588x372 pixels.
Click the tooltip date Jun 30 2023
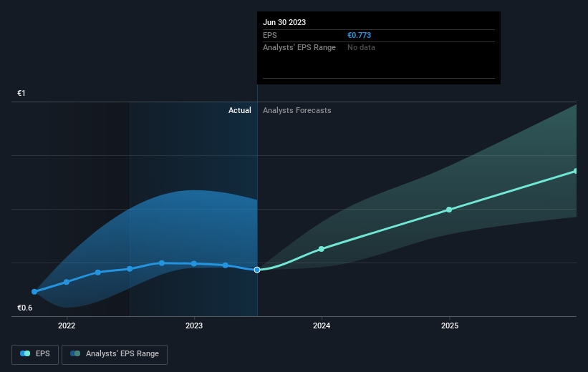pyautogui.click(x=284, y=22)
